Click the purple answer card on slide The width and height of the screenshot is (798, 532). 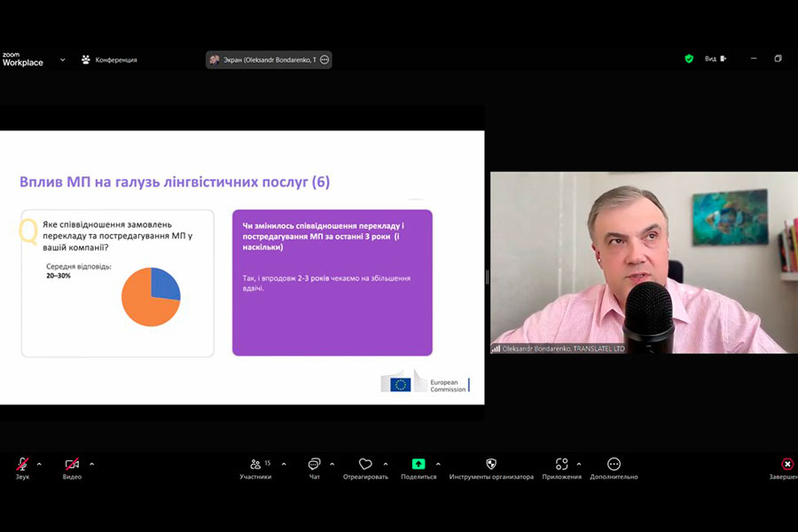pos(332,283)
